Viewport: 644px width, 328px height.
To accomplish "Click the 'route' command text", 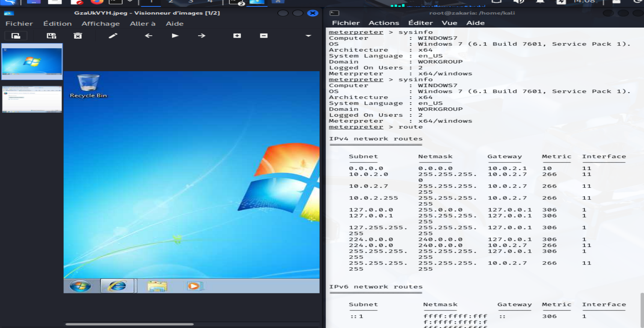I will pos(410,127).
